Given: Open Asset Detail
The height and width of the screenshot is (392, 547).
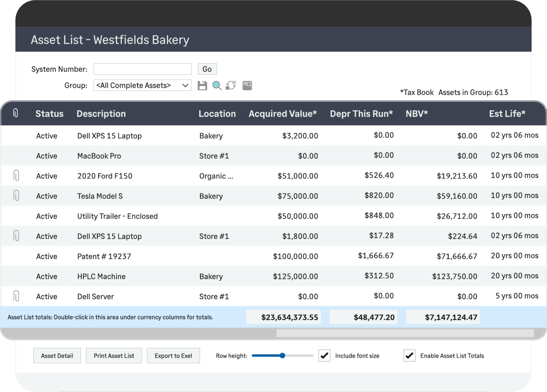Looking at the screenshot, I should point(57,355).
